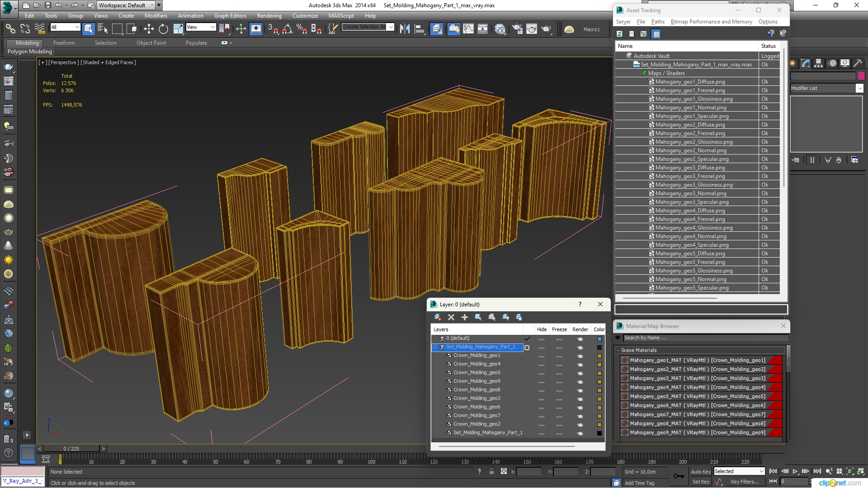Collapse Set_Molding_Mahogany_Part_1 layer tree

[435, 347]
